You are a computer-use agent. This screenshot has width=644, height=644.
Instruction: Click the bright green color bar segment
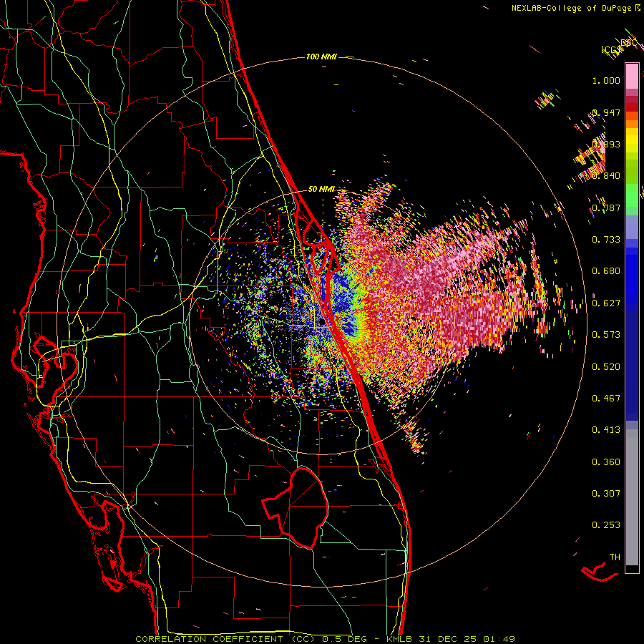(x=632, y=195)
